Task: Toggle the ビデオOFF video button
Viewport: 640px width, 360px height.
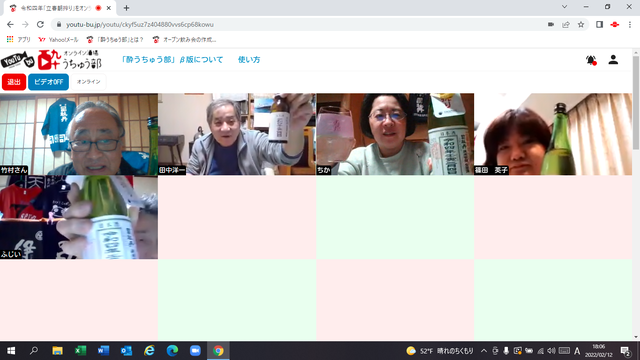Action: 48,82
